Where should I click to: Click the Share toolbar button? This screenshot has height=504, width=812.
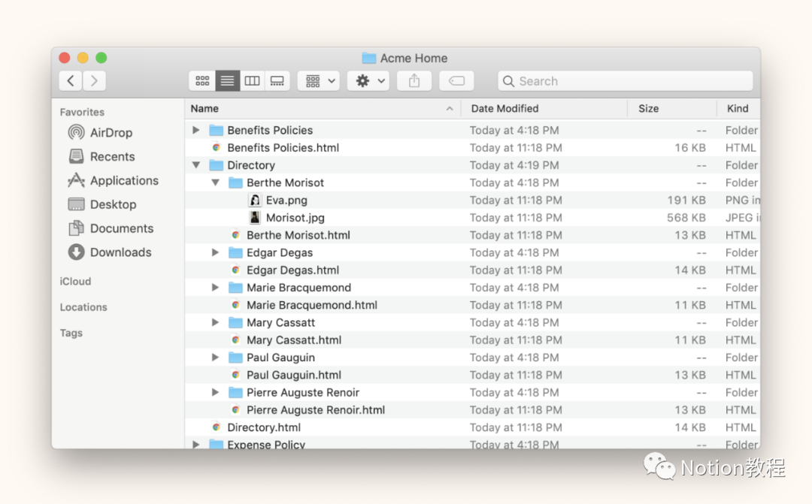pos(414,81)
